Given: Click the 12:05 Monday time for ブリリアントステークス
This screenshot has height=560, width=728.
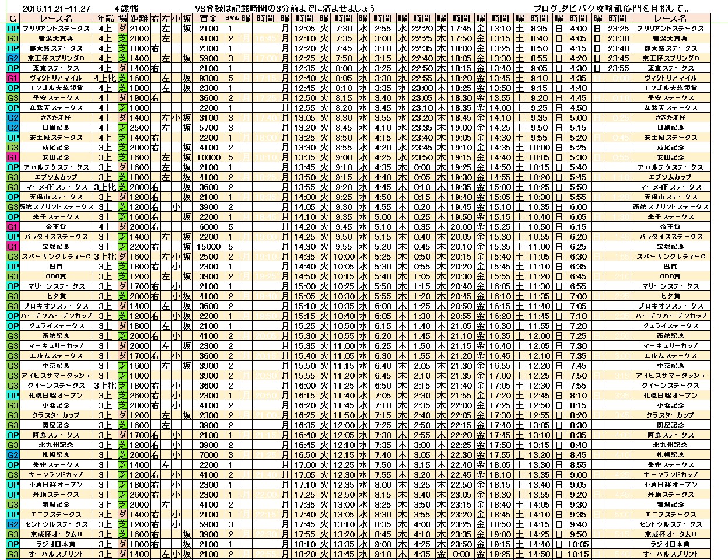Looking at the screenshot, I should click(x=304, y=29).
